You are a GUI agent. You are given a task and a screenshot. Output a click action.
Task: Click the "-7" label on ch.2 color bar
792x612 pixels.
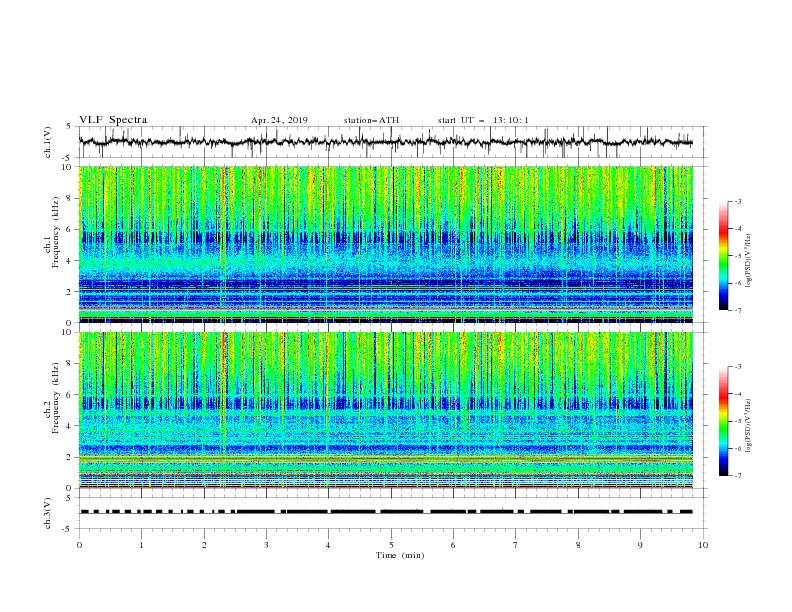(737, 476)
